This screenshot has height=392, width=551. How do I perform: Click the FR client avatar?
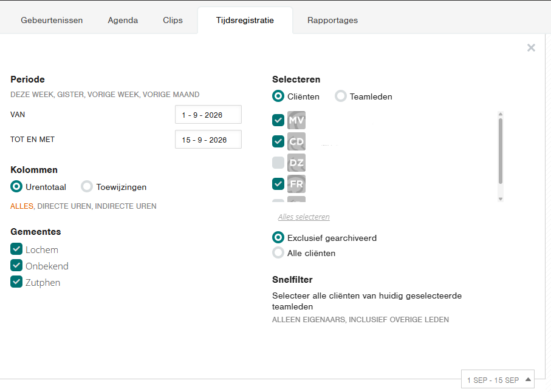[296, 183]
